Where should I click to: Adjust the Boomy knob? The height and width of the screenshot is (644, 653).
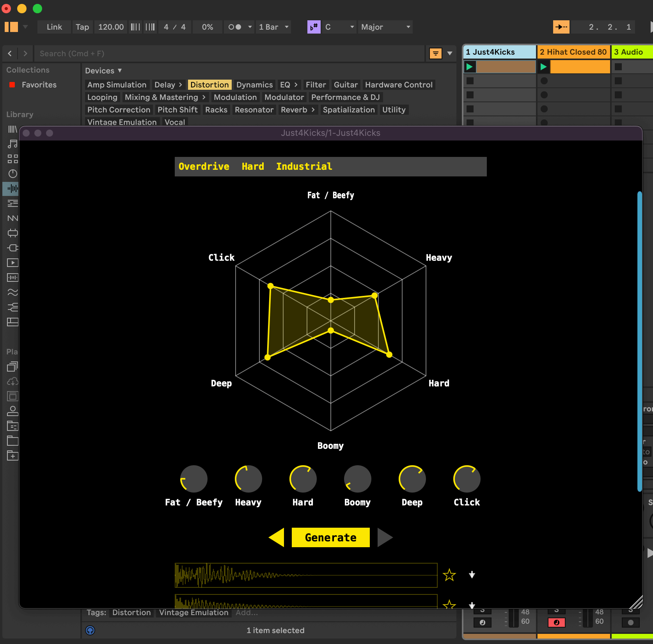tap(357, 478)
